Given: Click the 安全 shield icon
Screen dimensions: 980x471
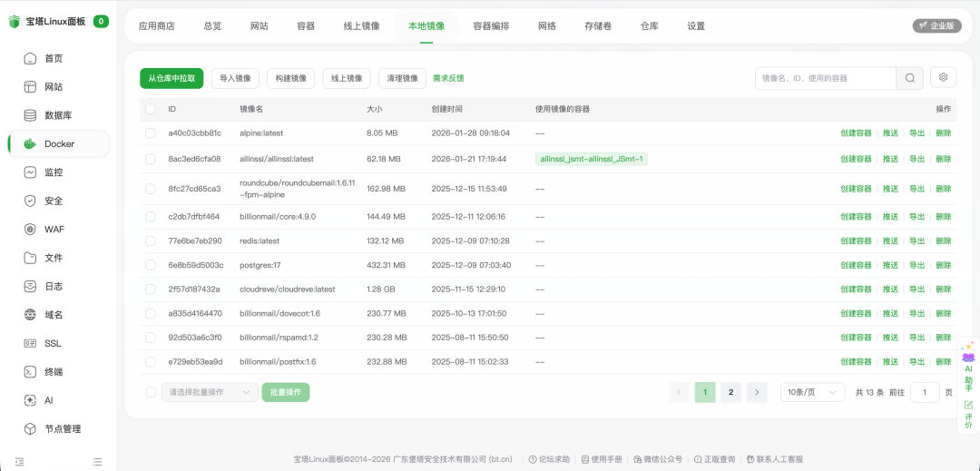Looking at the screenshot, I should pyautogui.click(x=30, y=201).
